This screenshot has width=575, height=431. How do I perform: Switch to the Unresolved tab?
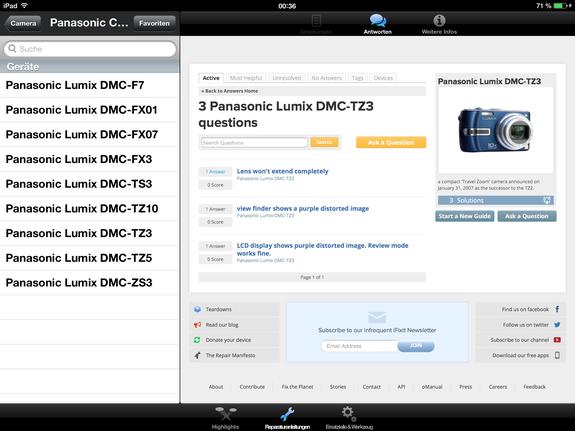pos(286,78)
